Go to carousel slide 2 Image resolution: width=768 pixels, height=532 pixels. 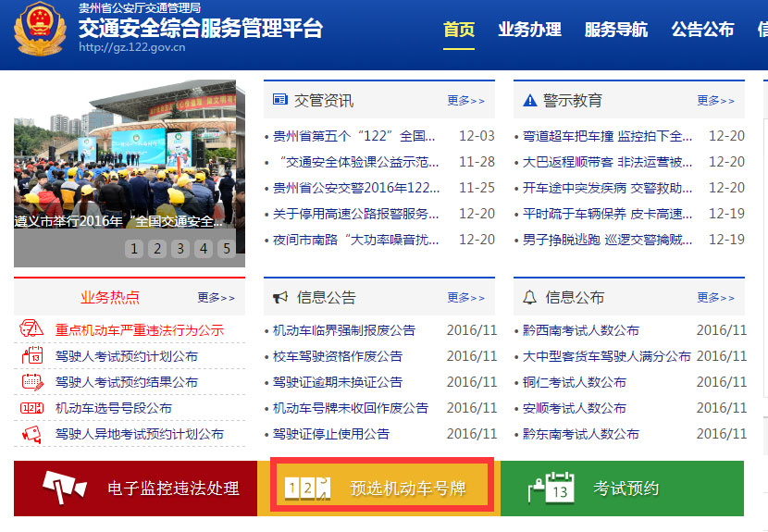(157, 249)
